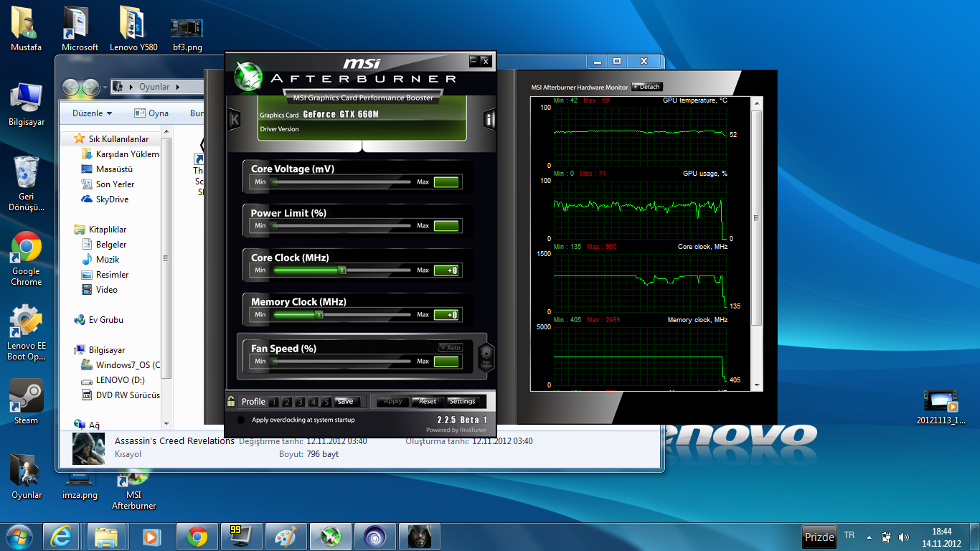This screenshot has height=551, width=980.
Task: Click the Windows Start orb
Action: coord(19,537)
